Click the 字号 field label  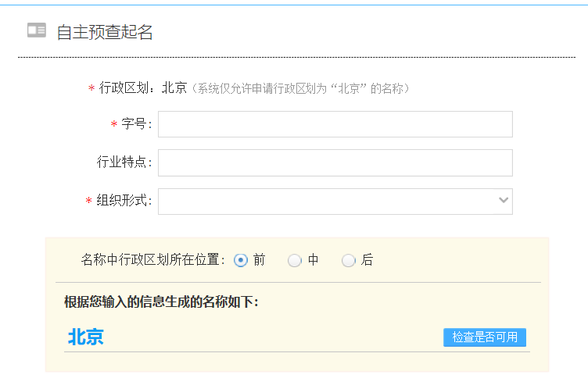coord(136,124)
